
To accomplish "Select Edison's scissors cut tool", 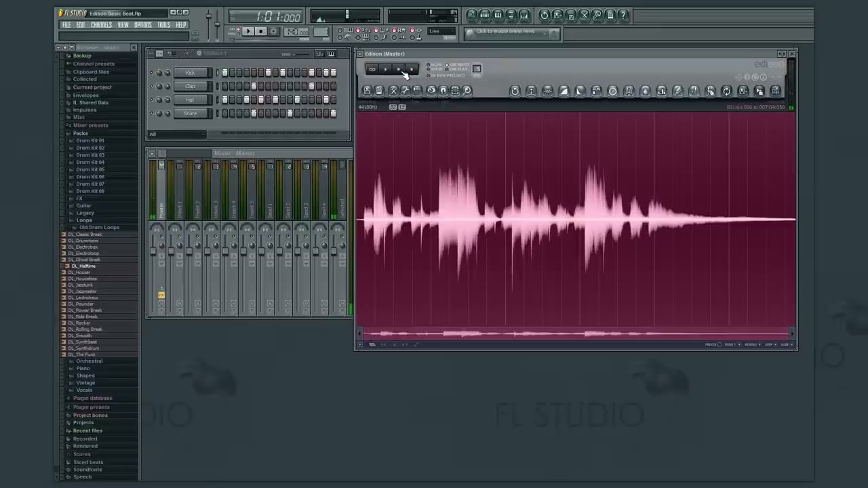I will [x=393, y=91].
